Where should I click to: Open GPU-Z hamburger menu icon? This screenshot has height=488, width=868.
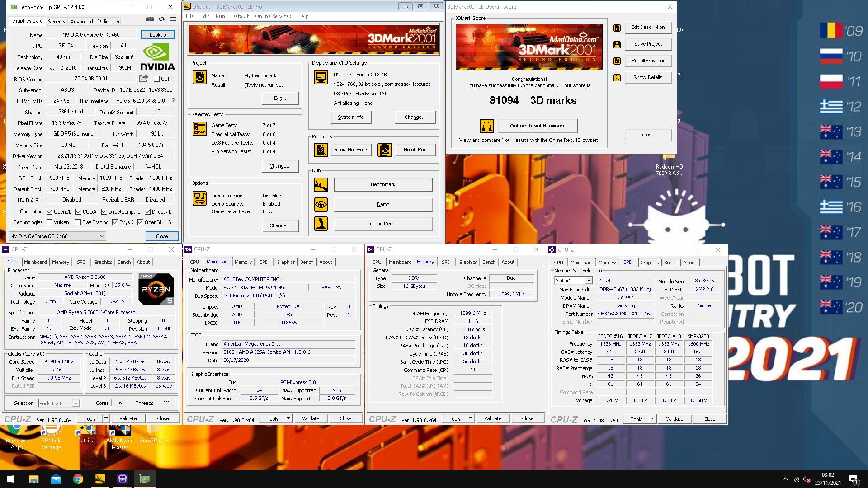point(173,19)
